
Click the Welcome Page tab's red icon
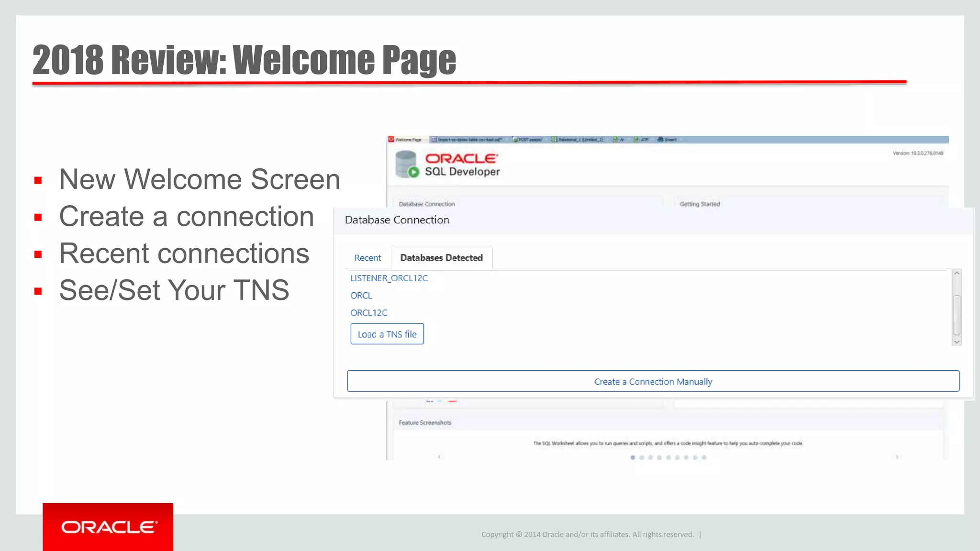click(391, 139)
